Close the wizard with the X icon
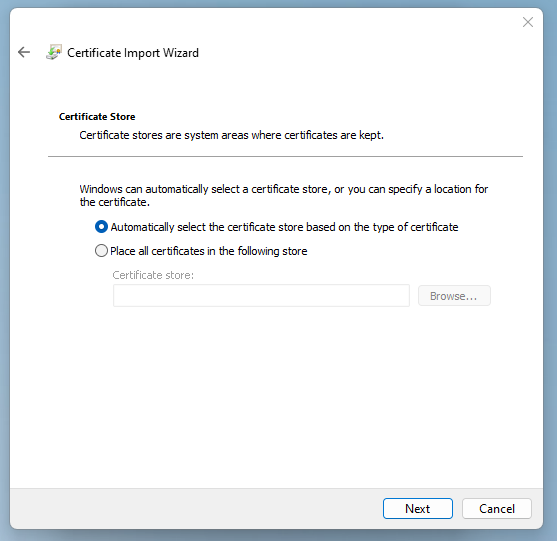Screen dimensions: 557x541 (528, 22)
